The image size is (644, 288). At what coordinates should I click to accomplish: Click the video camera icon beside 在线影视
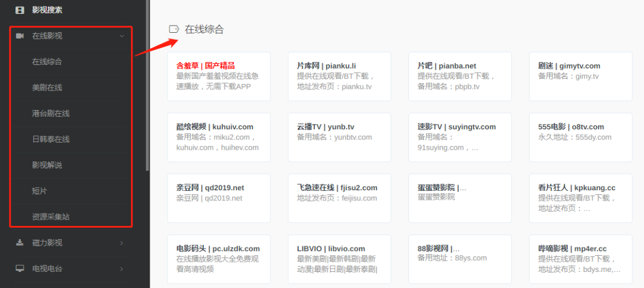pos(20,36)
